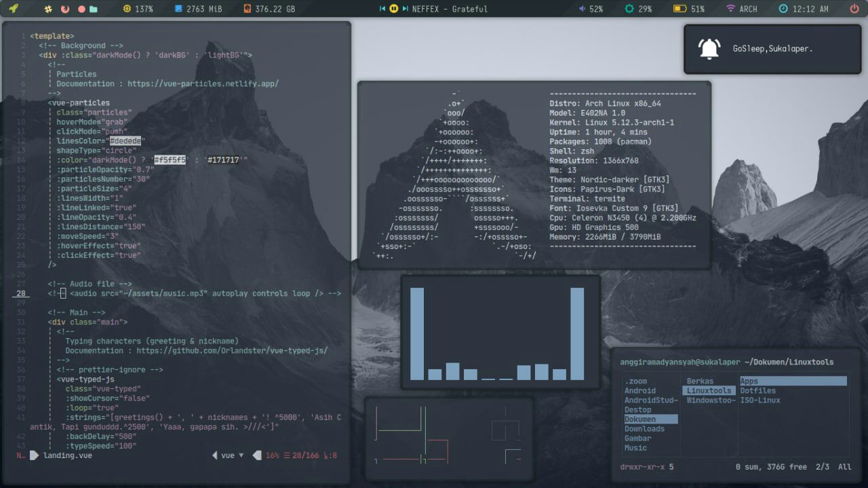Open the rocket launcher icon in top bar
The height and width of the screenshot is (488, 868).
click(14, 9)
